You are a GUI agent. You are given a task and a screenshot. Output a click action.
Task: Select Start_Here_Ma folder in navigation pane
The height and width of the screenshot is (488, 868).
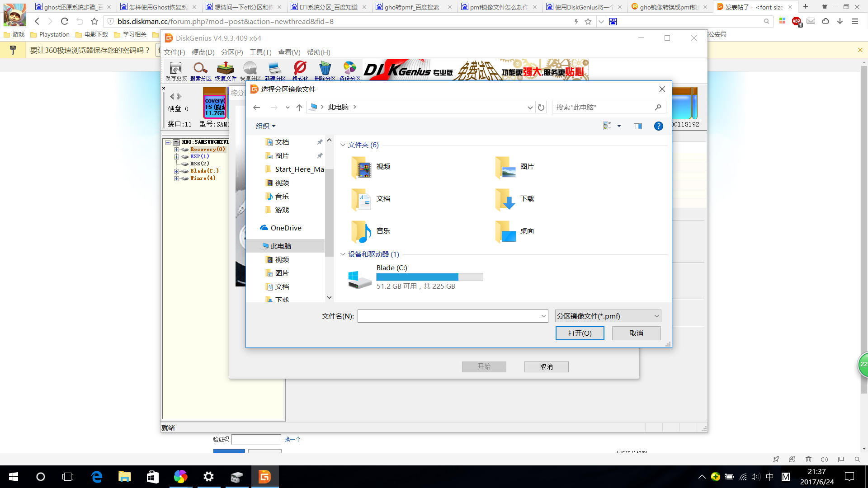click(x=294, y=169)
